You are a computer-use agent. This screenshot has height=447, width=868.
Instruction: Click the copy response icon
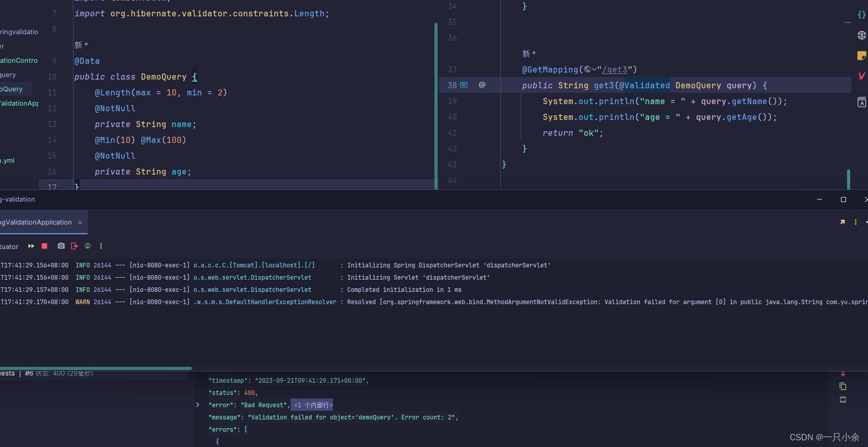click(843, 387)
